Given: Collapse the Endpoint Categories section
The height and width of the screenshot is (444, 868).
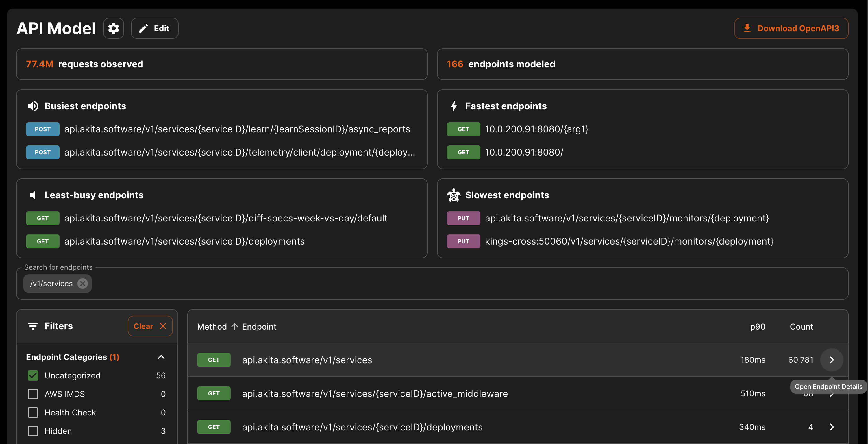Looking at the screenshot, I should point(161,357).
